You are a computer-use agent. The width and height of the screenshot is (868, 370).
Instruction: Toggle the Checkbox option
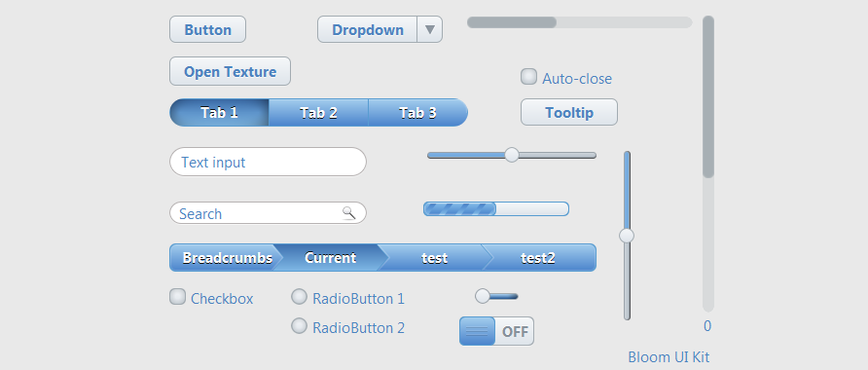coord(177,297)
